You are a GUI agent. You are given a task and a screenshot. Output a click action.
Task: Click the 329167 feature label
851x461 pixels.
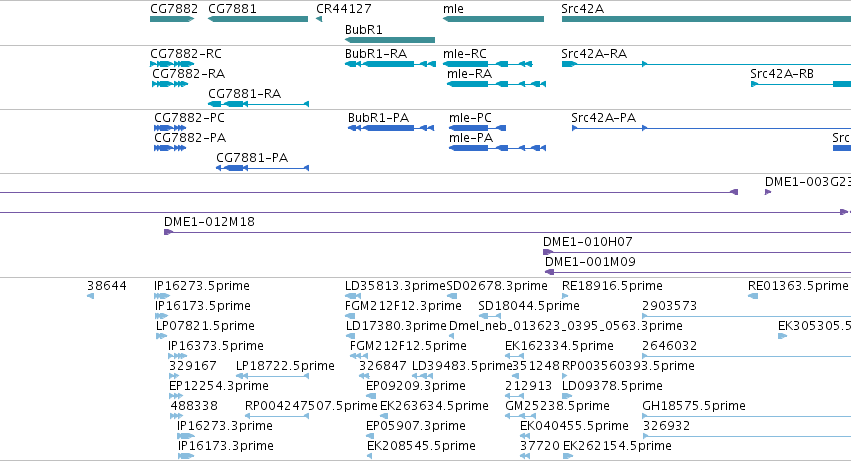click(193, 366)
